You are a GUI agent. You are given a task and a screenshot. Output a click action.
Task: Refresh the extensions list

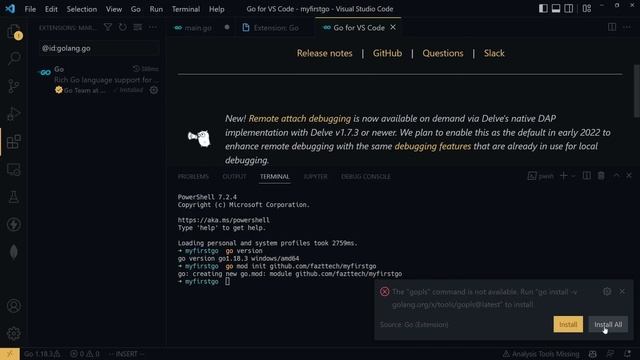[x=122, y=27]
